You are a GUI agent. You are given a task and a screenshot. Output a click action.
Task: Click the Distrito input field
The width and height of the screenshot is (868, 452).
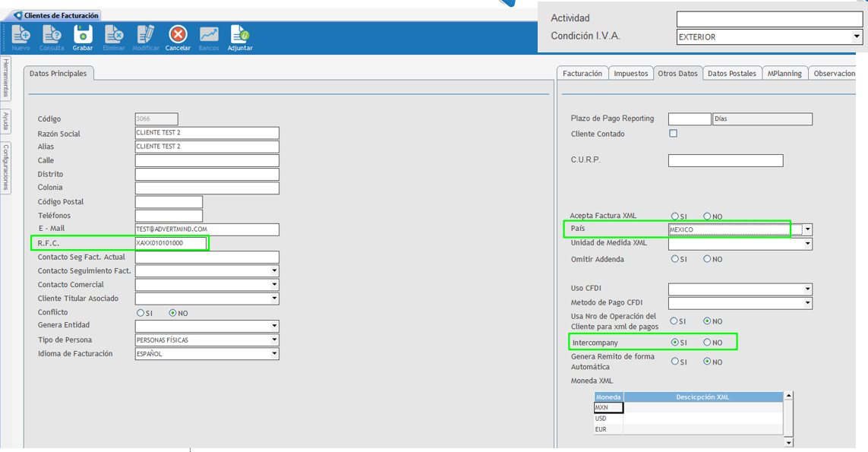(207, 175)
